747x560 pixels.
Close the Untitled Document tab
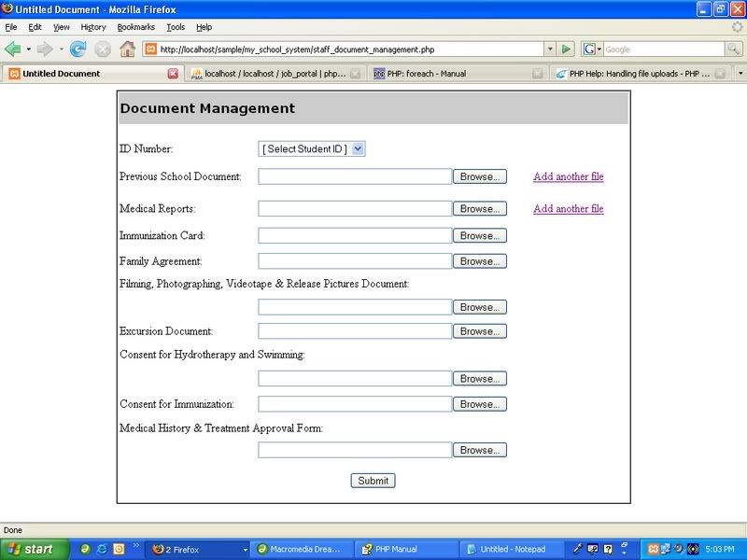click(x=173, y=74)
